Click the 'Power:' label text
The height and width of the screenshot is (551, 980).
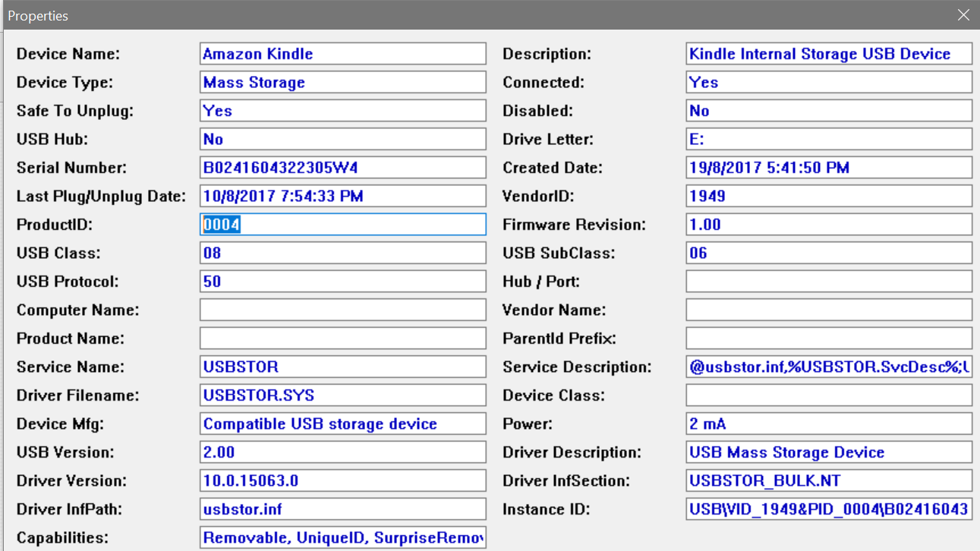(x=528, y=424)
